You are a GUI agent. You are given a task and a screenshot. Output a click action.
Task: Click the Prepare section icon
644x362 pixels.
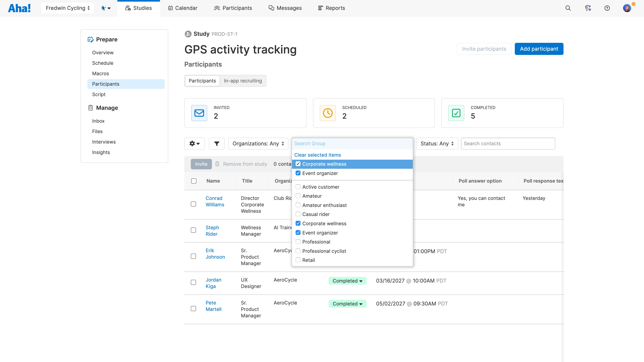[x=91, y=39]
